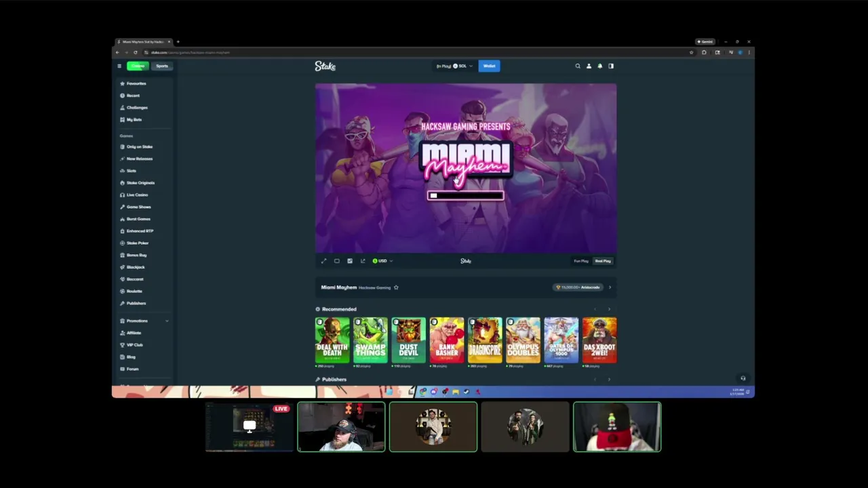The width and height of the screenshot is (868, 488).
Task: Open Baccarat category
Action: click(132, 279)
